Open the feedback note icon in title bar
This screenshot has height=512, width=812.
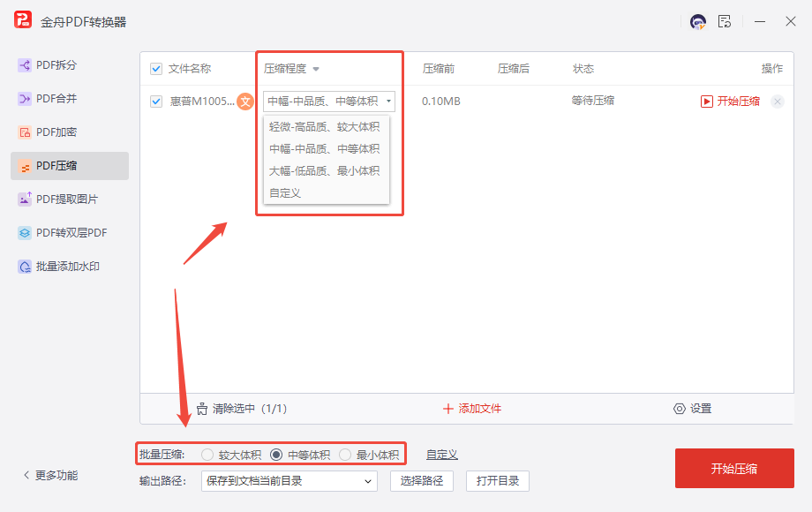point(725,21)
